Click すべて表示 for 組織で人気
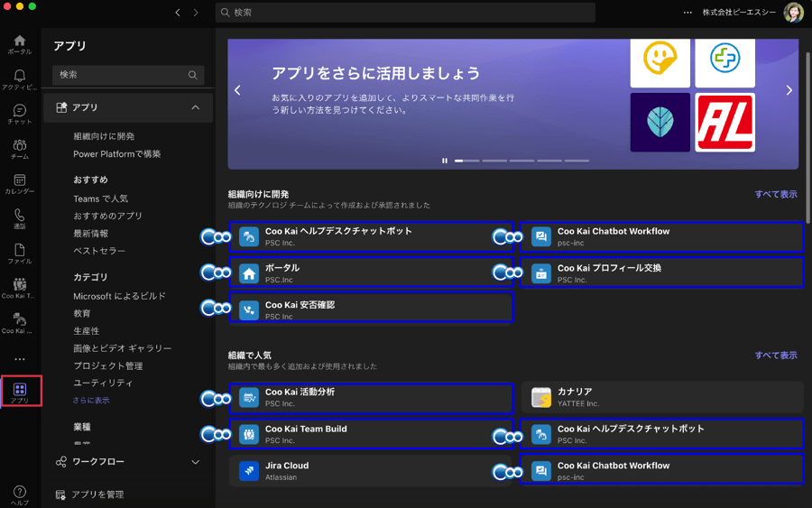Image resolution: width=812 pixels, height=508 pixels. pyautogui.click(x=776, y=356)
